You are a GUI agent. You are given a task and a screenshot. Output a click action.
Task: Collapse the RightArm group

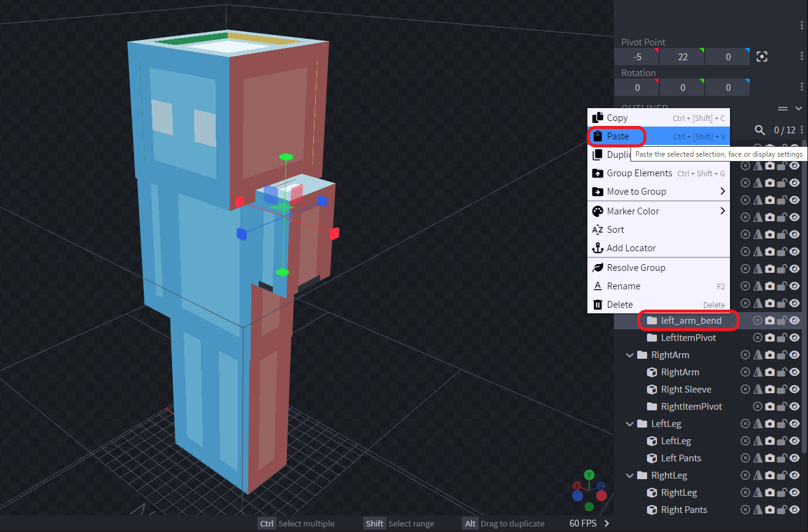629,354
